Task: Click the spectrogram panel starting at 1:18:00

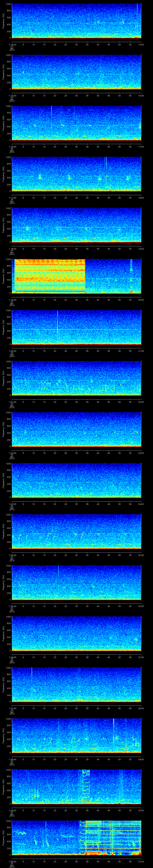Action: coord(77,225)
